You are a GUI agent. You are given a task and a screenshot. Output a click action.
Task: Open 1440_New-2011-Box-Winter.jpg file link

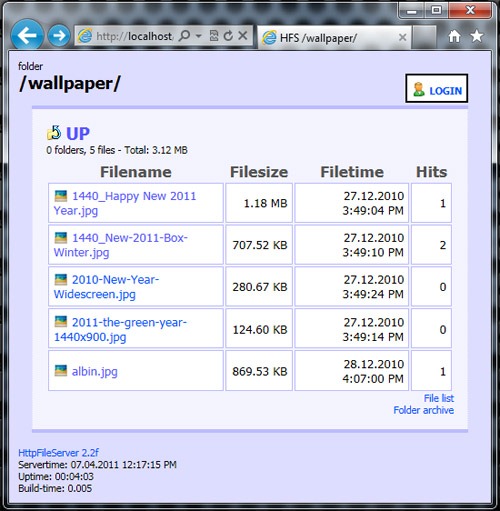(121, 245)
